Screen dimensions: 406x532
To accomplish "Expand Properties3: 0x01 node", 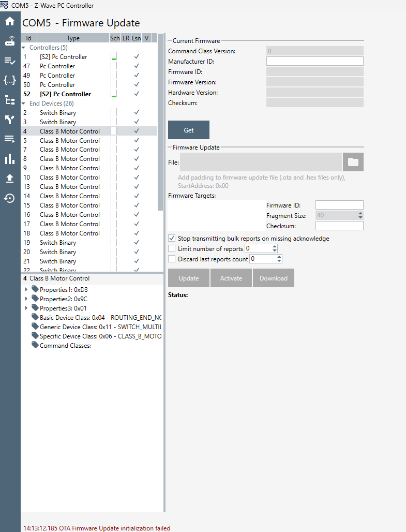I will tap(26, 308).
